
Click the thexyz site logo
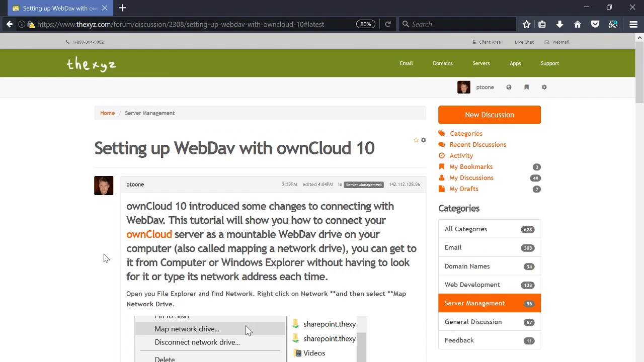pyautogui.click(x=91, y=64)
